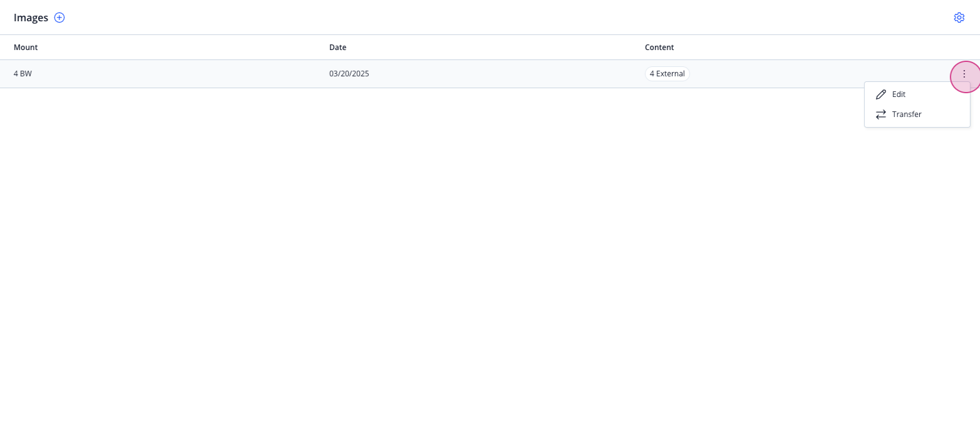Click the Content column header
980x438 pixels.
[x=659, y=48]
